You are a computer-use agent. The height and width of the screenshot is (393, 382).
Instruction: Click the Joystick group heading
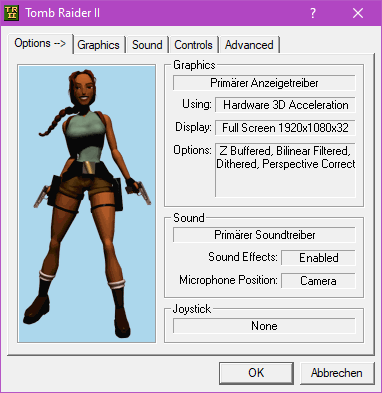click(192, 309)
